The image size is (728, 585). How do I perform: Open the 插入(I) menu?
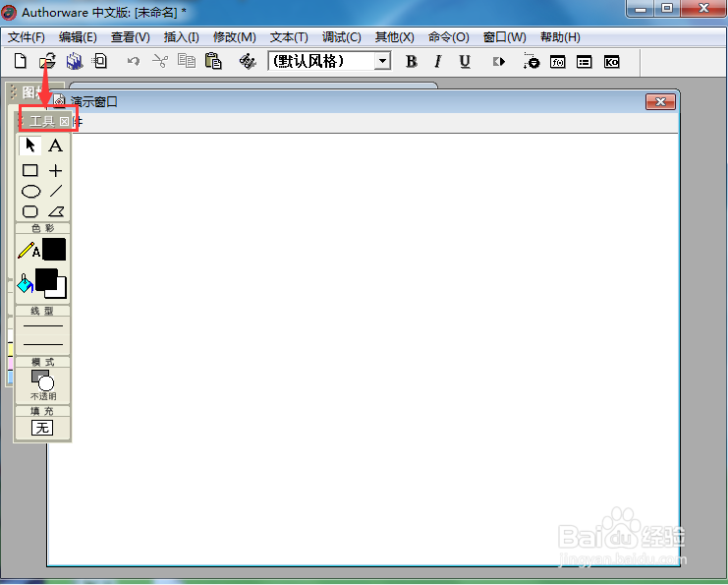point(182,37)
